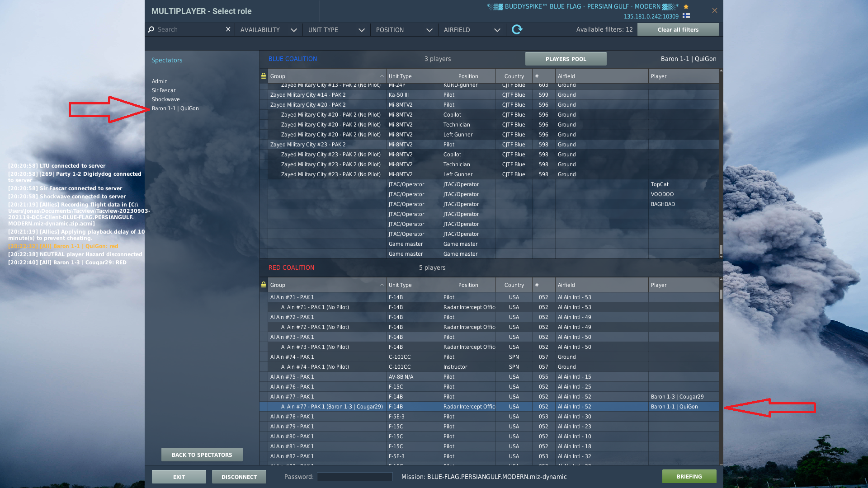Viewport: 868px width, 488px height.
Task: Click the DISCONNECT button
Action: click(239, 477)
